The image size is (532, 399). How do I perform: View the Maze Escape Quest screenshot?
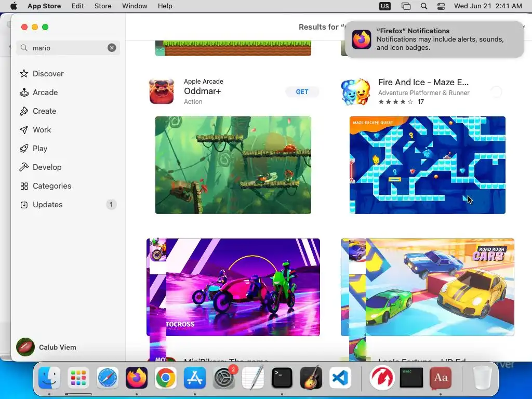(x=428, y=165)
